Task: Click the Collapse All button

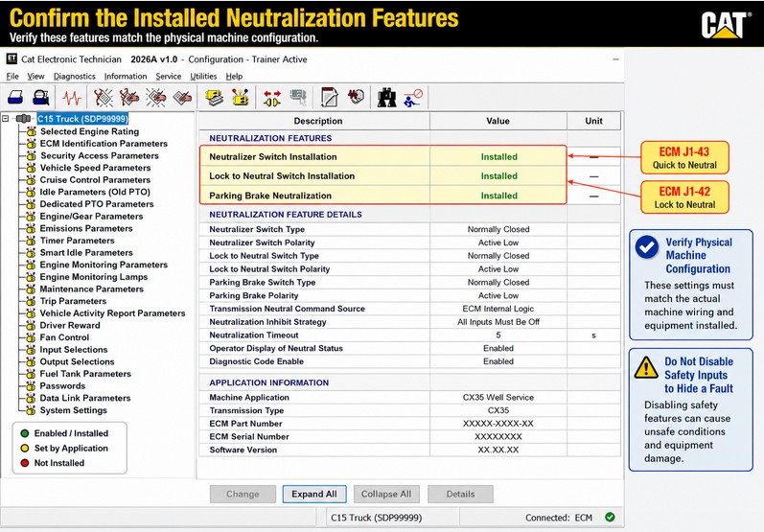Action: [386, 494]
